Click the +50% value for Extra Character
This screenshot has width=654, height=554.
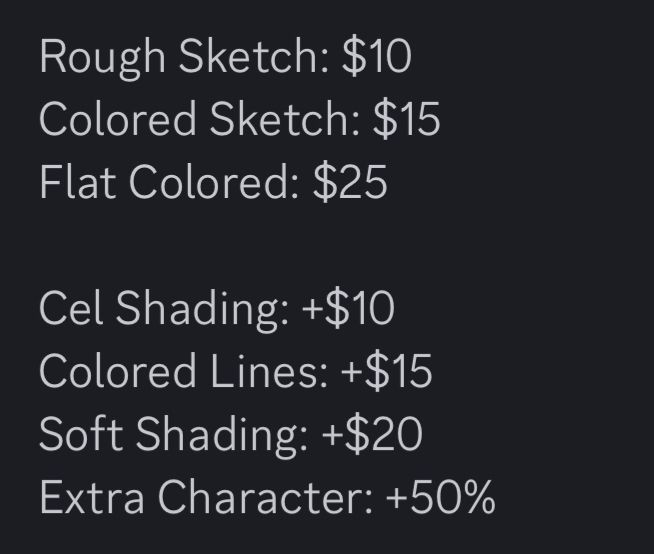click(440, 497)
